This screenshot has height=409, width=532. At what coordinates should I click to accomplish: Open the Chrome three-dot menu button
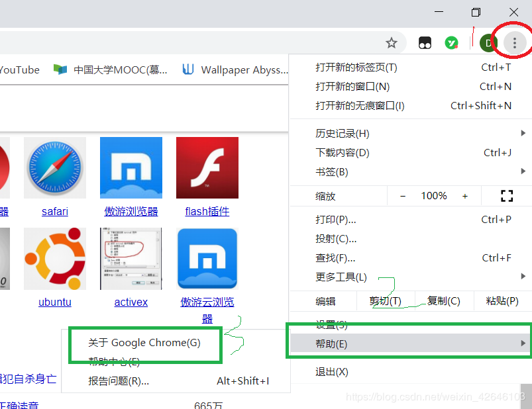tap(514, 43)
